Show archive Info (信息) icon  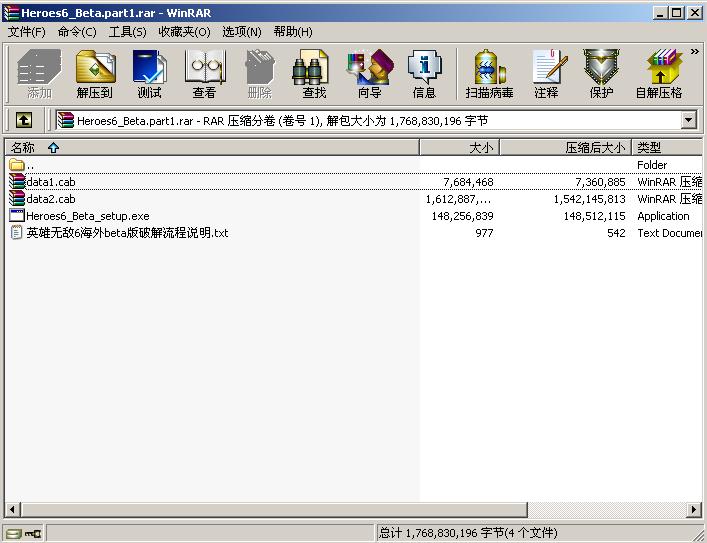(424, 74)
